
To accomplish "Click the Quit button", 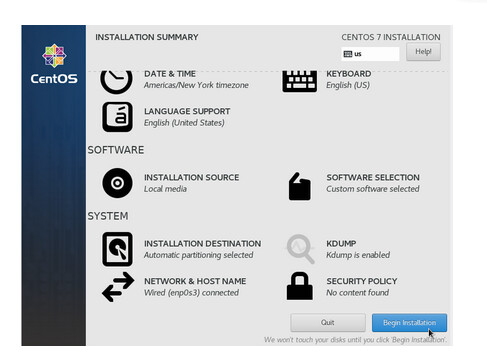I will pos(328,322).
